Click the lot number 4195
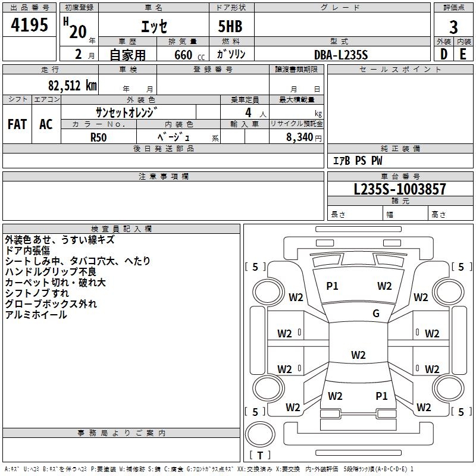476x476 pixels. coord(29,25)
